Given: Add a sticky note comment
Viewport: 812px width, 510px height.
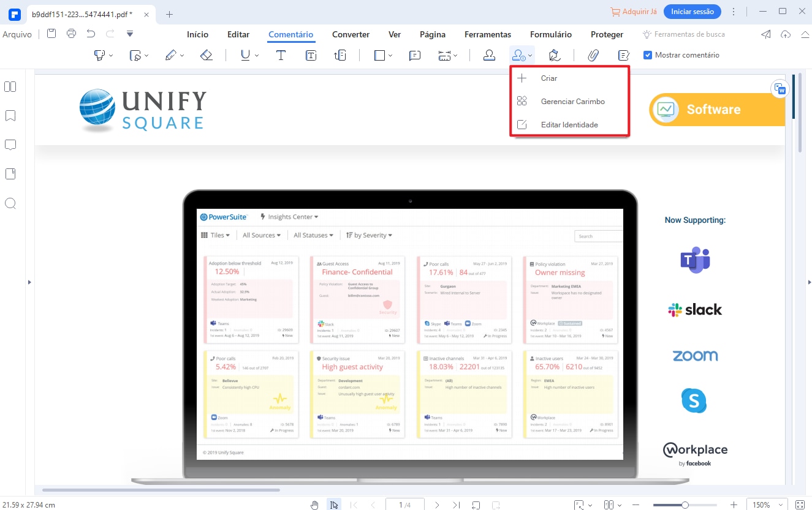Looking at the screenshot, I should 415,55.
